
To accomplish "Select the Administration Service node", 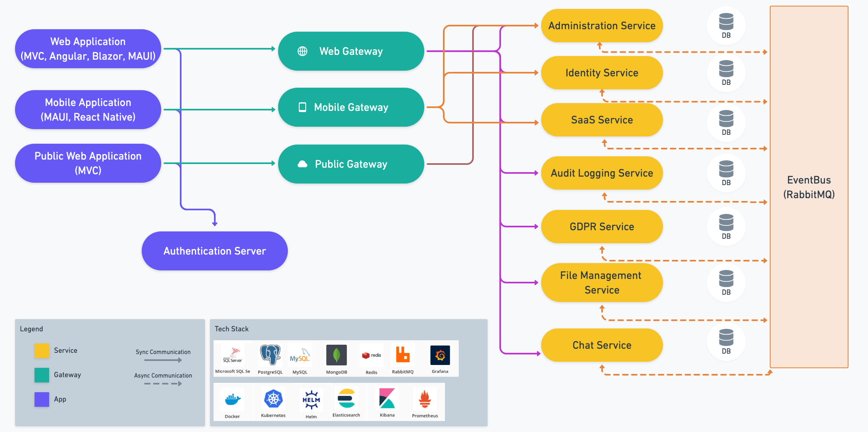I will click(601, 26).
